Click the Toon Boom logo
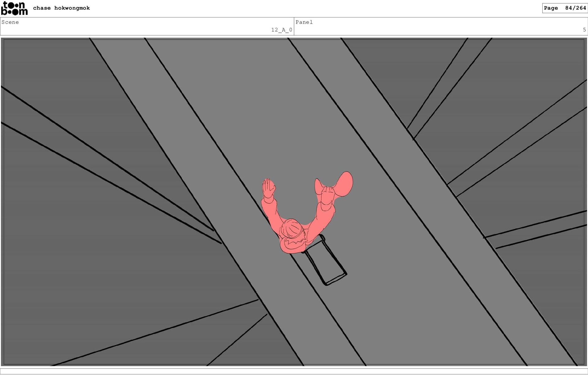Viewport: 588px width, 380px height. pyautogui.click(x=14, y=8)
